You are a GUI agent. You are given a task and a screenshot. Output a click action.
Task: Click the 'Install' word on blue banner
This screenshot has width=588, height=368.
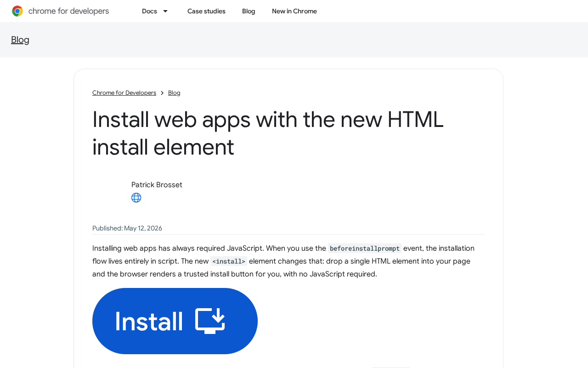point(149,321)
